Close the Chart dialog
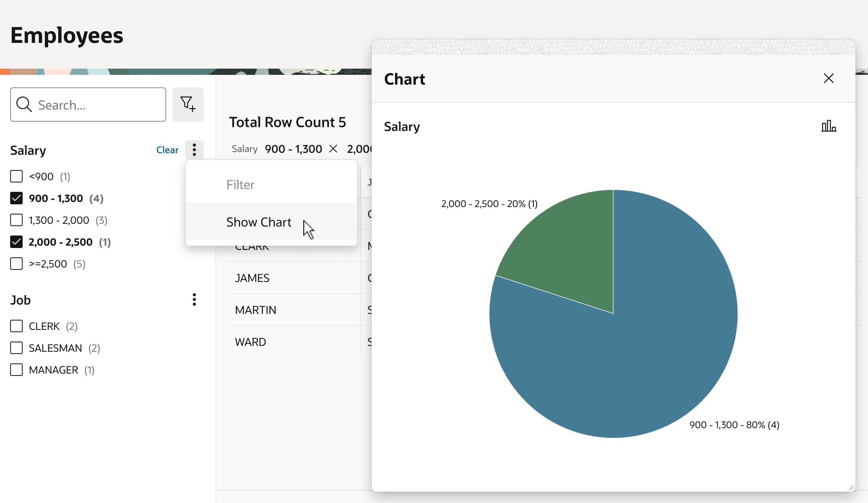Viewport: 868px width, 503px height. (x=829, y=78)
